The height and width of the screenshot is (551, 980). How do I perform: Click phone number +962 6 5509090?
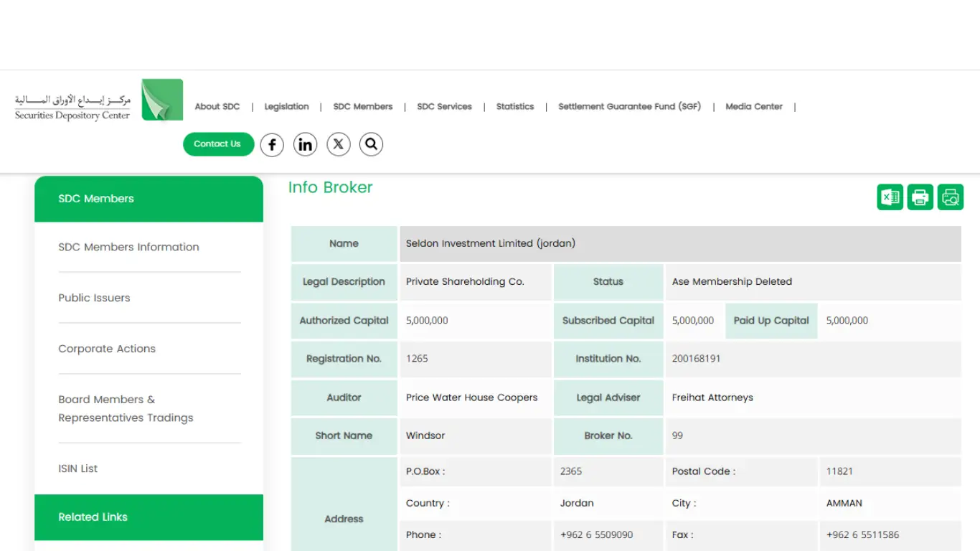596,534
